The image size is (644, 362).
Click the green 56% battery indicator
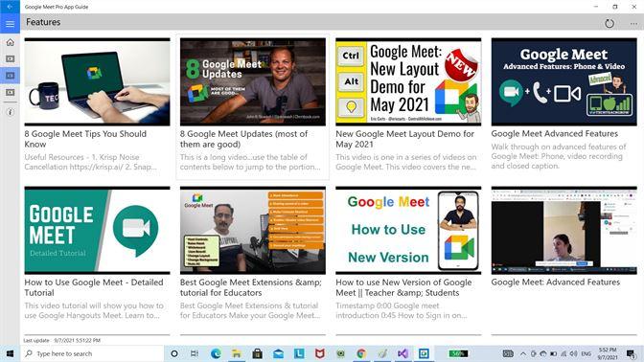(457, 353)
